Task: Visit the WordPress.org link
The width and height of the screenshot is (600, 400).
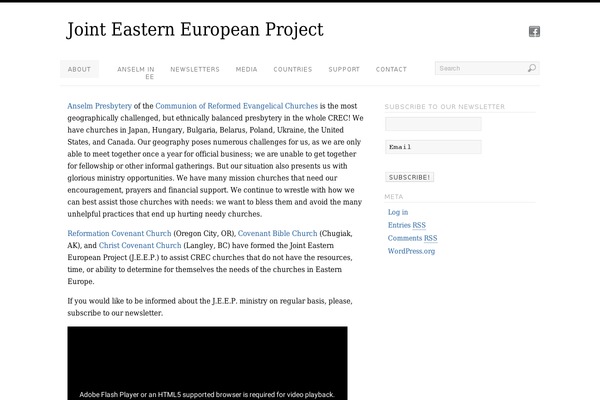Action: (411, 251)
